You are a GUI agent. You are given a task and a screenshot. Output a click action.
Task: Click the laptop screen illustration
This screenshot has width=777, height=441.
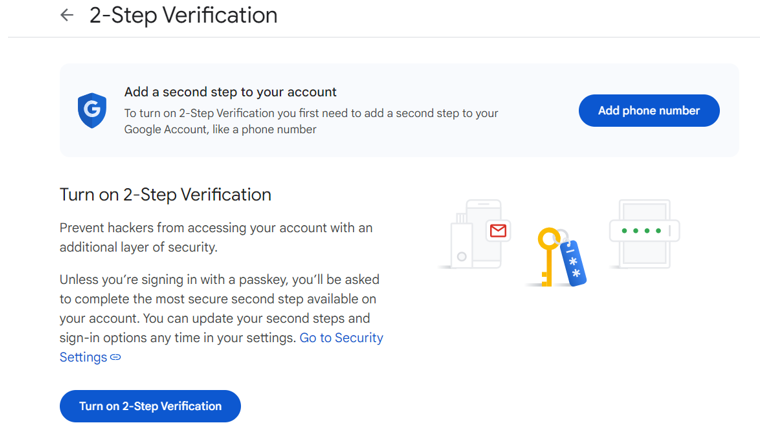[x=644, y=234]
